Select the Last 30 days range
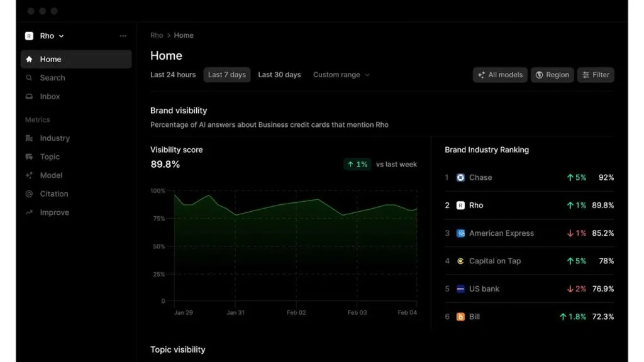This screenshot has height=362, width=644. tap(279, 75)
